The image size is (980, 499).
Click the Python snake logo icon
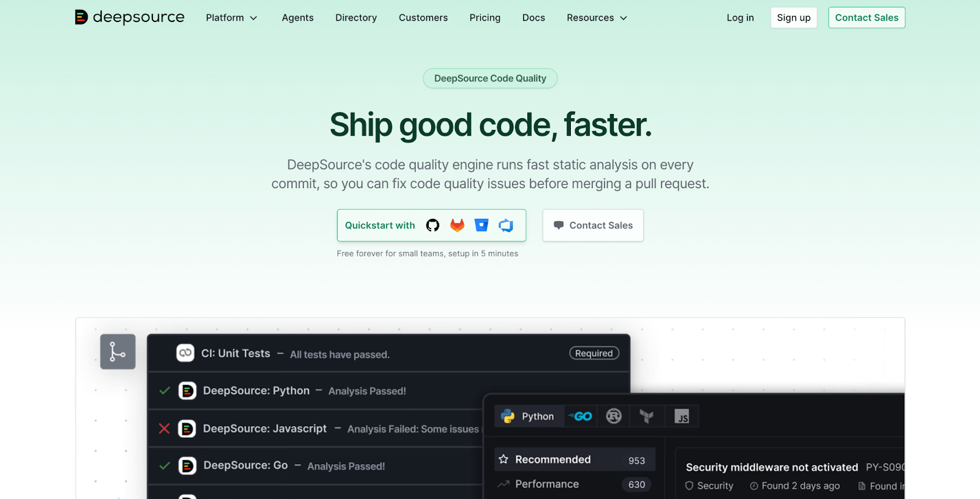point(508,416)
